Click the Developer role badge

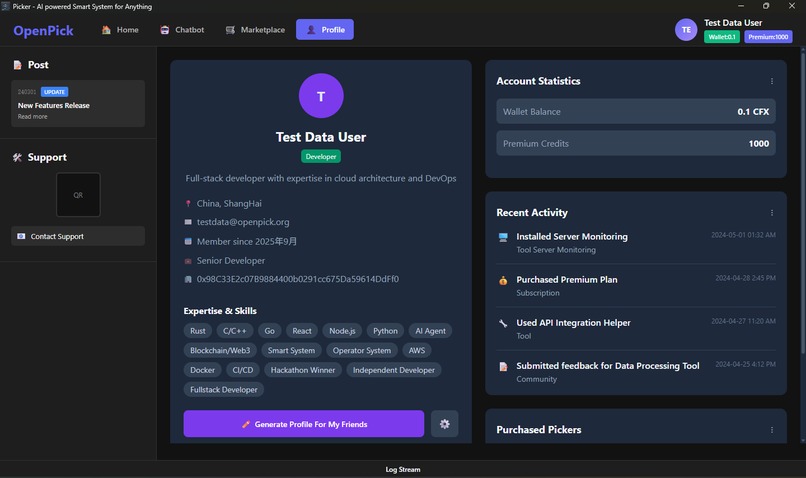[x=321, y=156]
